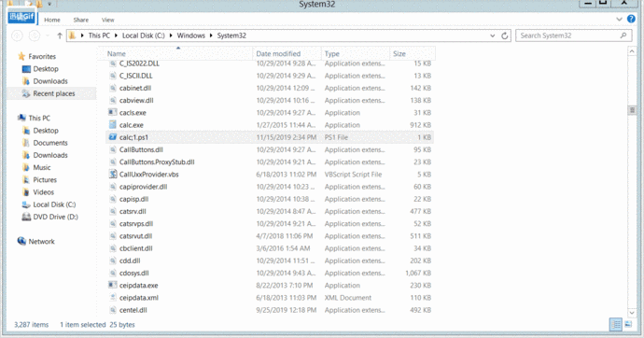
Task: Select the cacls.exe application icon
Action: point(113,112)
